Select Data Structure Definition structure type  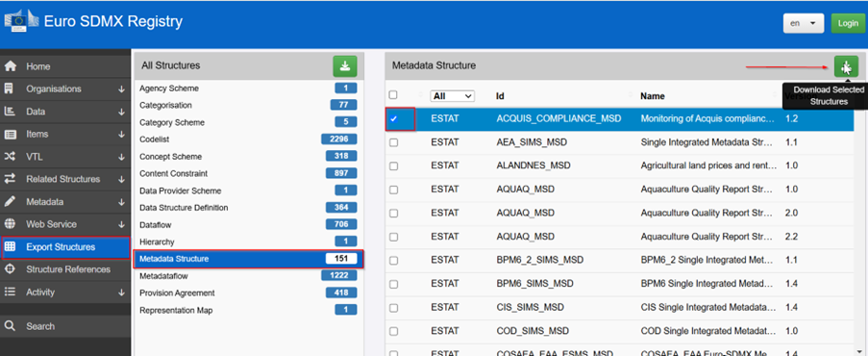click(x=248, y=208)
